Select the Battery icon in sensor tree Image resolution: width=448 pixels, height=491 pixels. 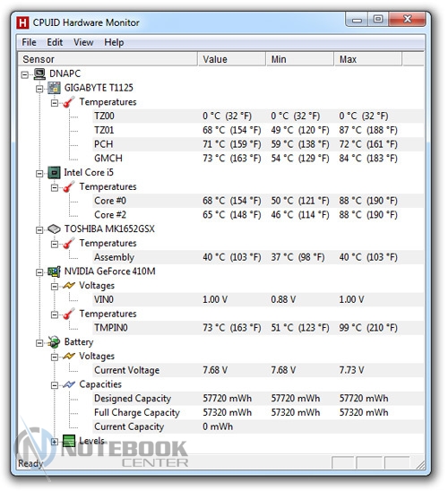pos(54,342)
